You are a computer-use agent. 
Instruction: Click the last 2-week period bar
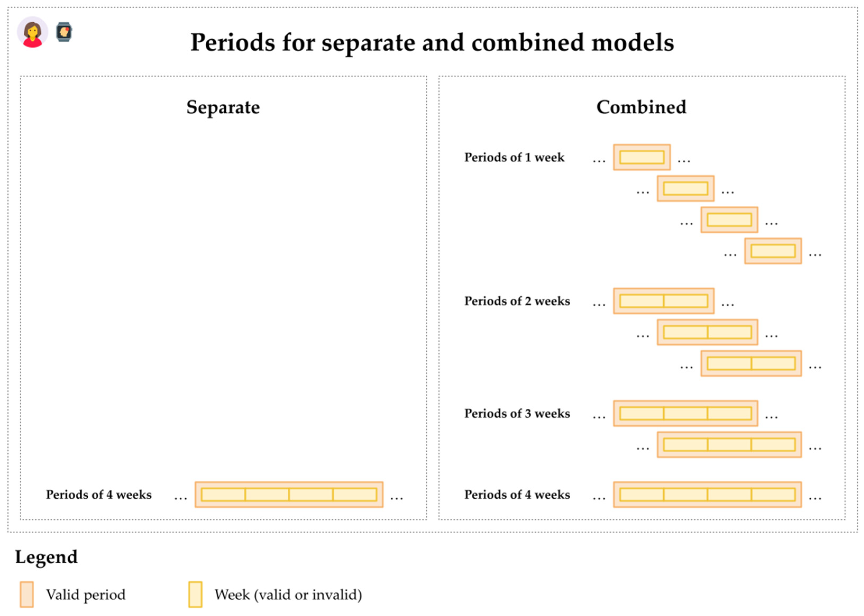(751, 363)
